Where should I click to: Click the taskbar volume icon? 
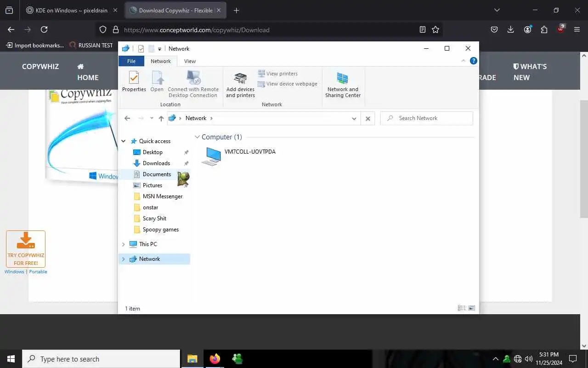coord(528,359)
